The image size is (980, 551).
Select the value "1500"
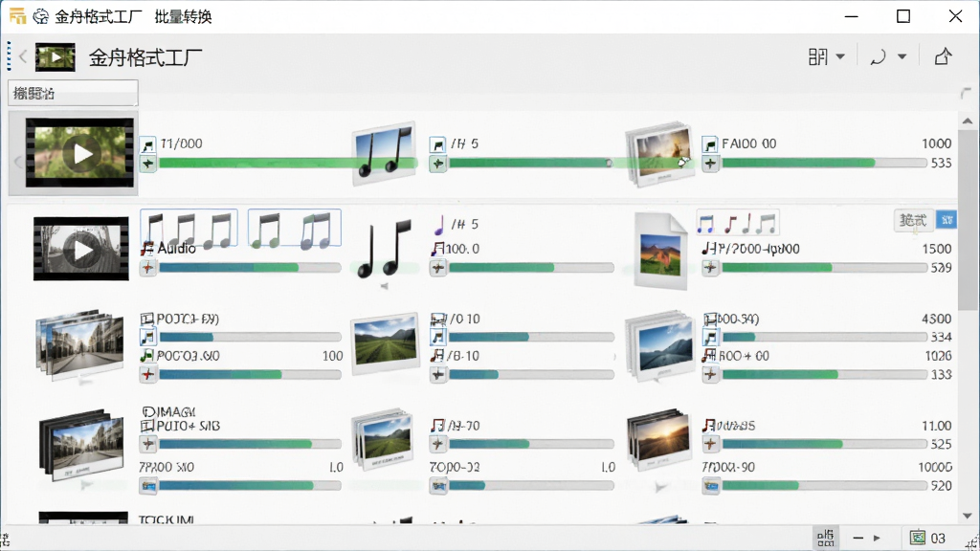(x=936, y=249)
